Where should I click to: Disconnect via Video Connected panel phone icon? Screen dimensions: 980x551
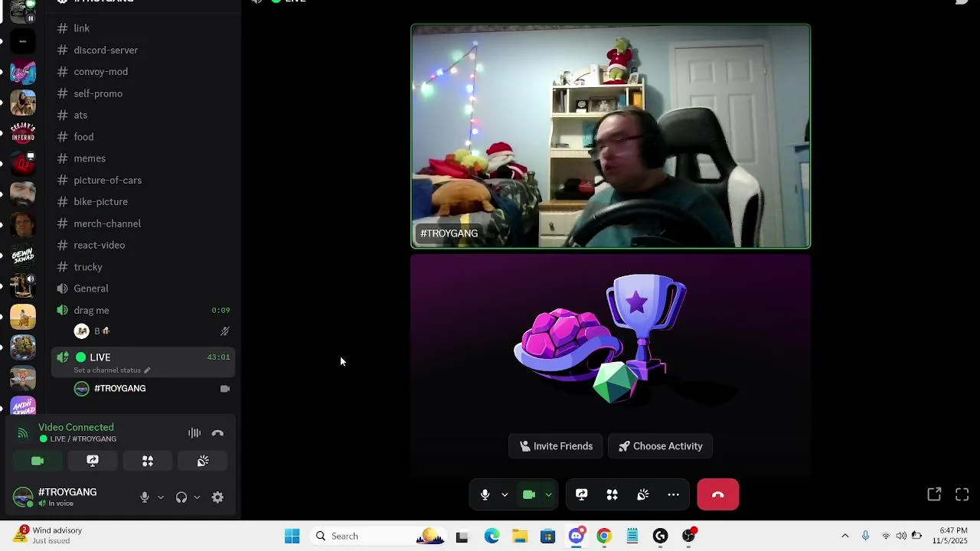[217, 433]
